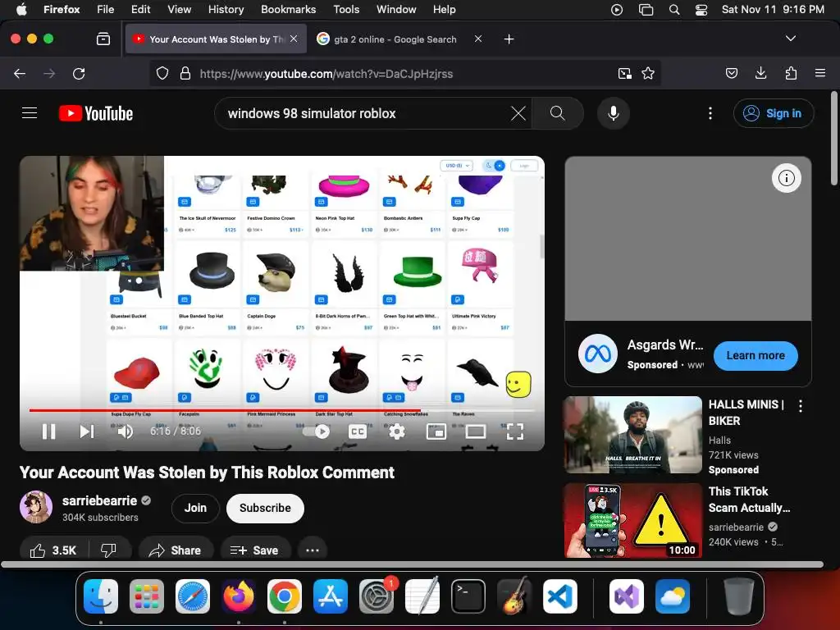Viewport: 840px width, 630px height.
Task: Turn on closed captions CC button
Action: tap(358, 431)
